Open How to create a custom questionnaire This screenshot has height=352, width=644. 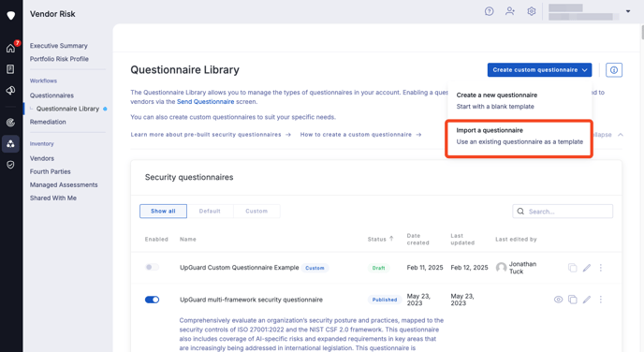point(360,134)
